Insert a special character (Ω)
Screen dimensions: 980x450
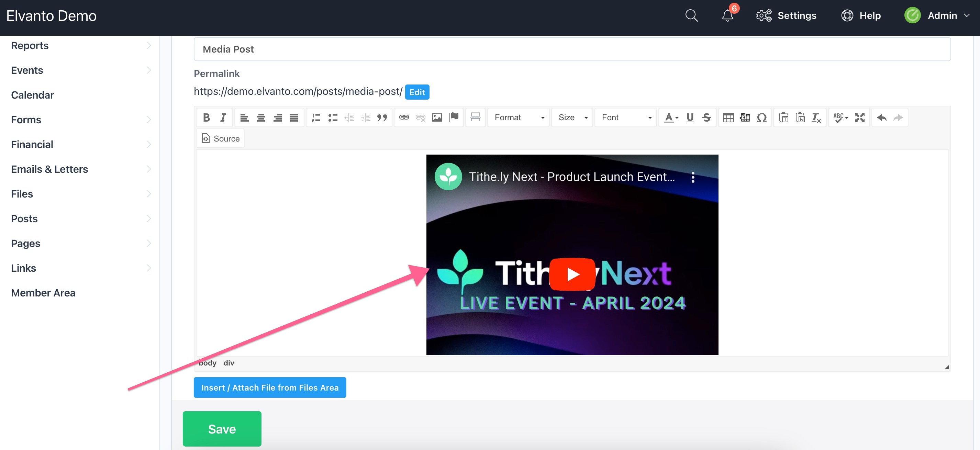point(762,117)
